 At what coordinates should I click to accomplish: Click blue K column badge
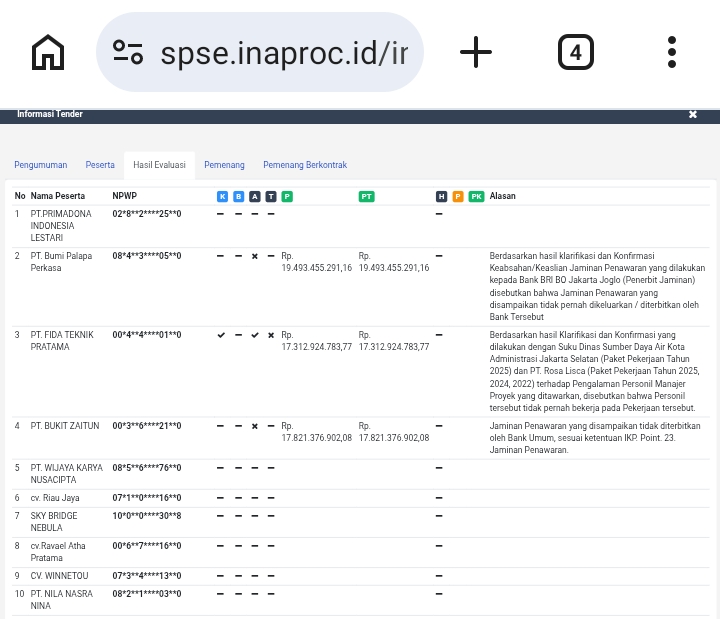(x=222, y=197)
